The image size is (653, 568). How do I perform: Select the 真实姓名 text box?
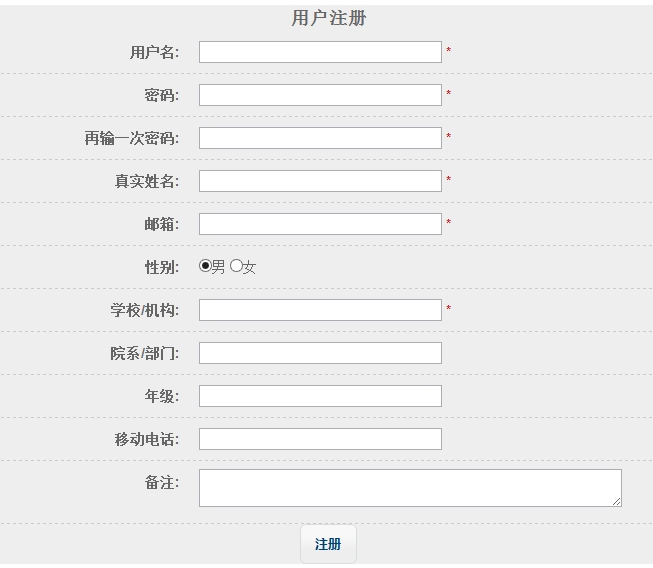click(320, 181)
